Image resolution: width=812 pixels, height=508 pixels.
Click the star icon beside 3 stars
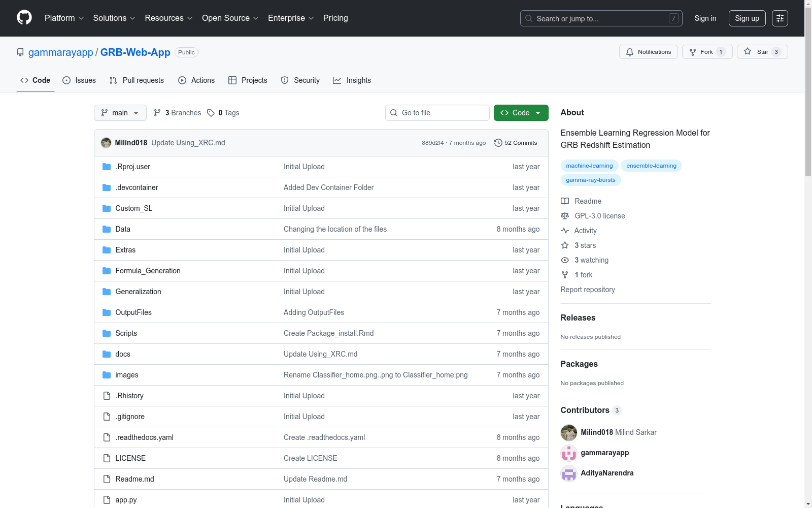coord(565,245)
